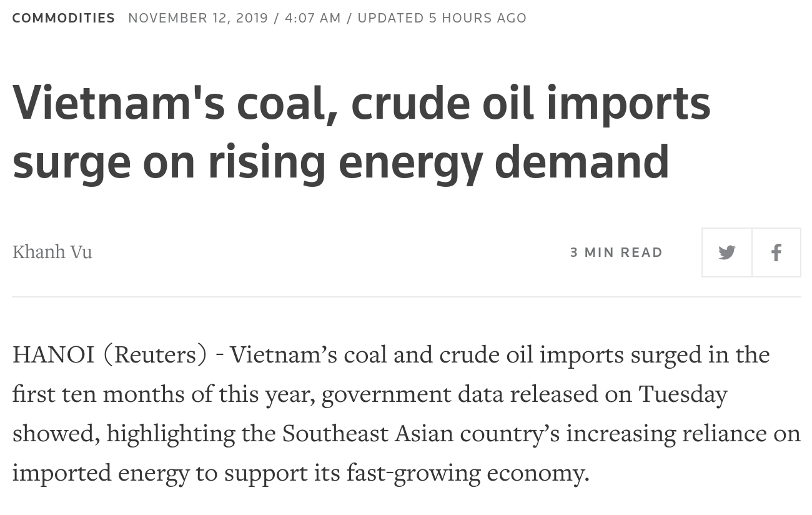The image size is (812, 515).
Task: Click the words "imported energy"
Action: coord(101,473)
